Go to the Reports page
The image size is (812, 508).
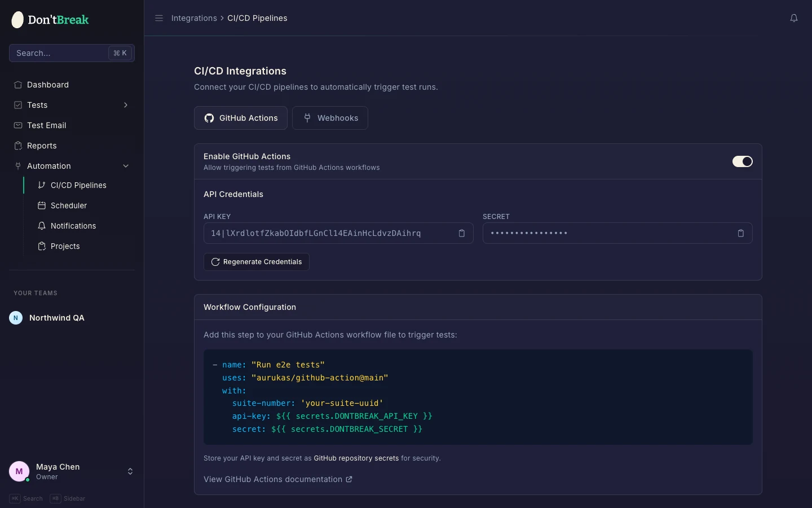click(x=72, y=146)
